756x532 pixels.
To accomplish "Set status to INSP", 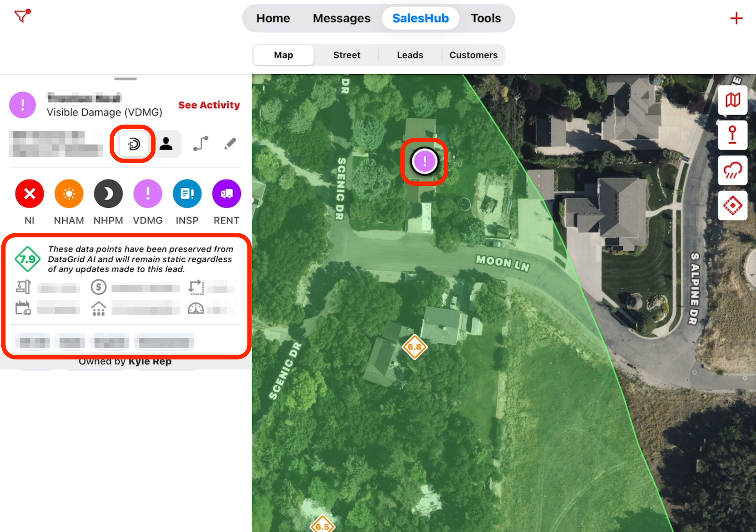I will (187, 194).
